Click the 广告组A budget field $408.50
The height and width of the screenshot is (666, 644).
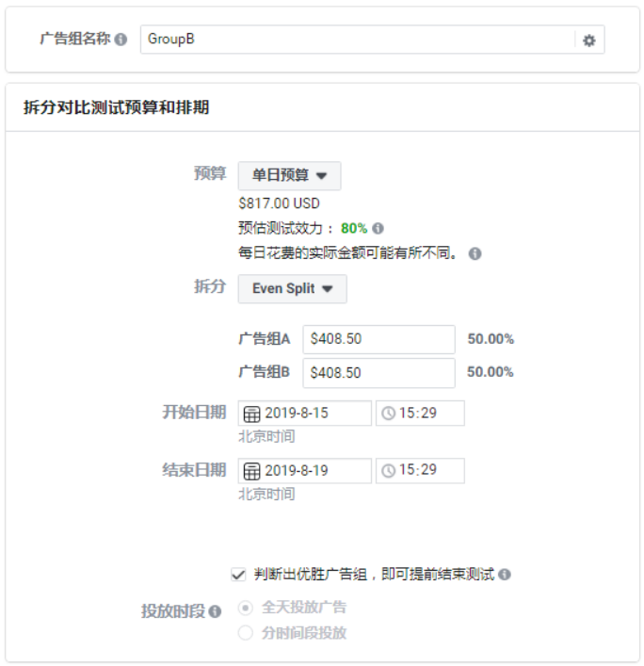pyautogui.click(x=378, y=339)
